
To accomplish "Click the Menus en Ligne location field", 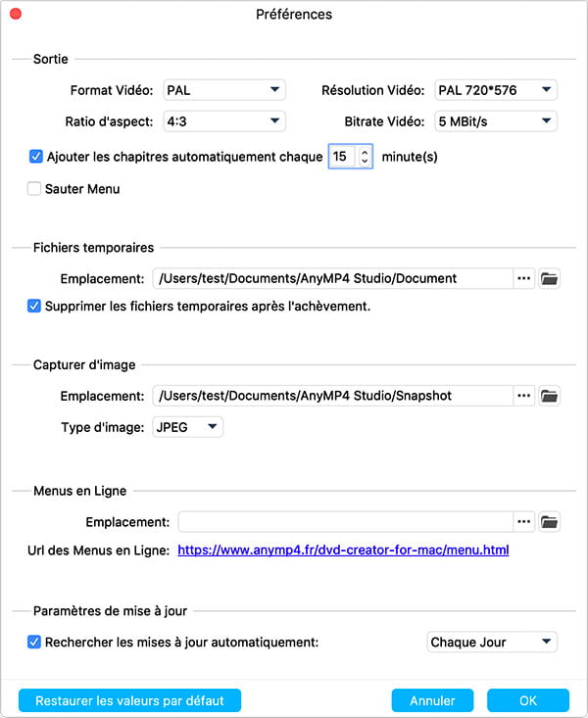I will point(345,522).
